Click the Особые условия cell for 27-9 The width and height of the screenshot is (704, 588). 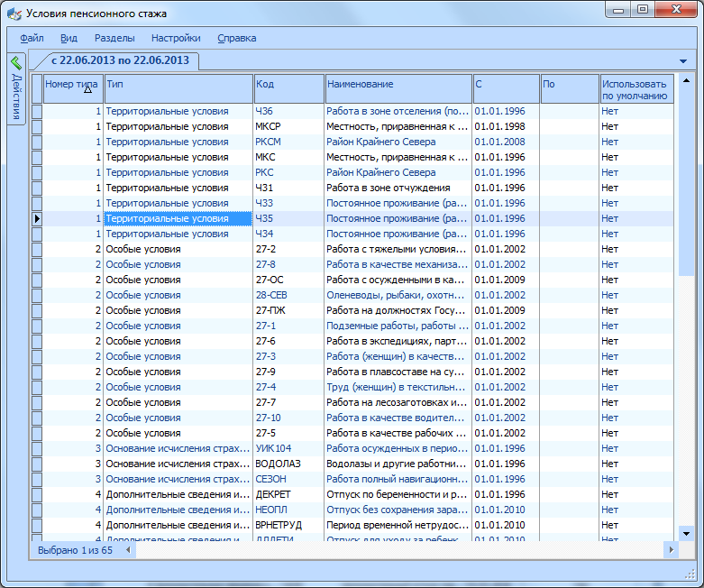178,372
